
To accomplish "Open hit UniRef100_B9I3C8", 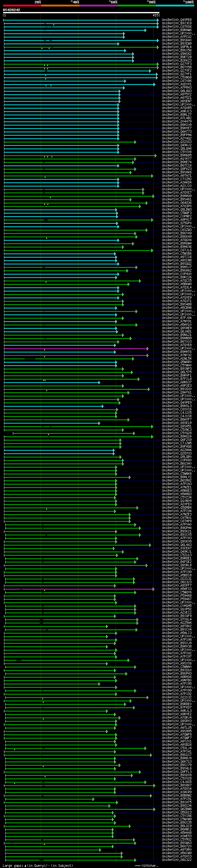I will (177, 23).
